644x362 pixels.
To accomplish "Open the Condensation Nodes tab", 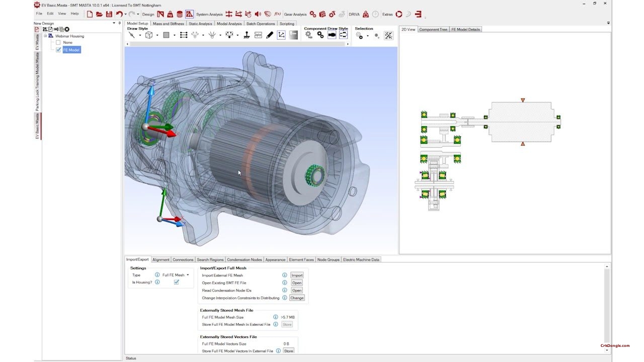I will point(244,259).
